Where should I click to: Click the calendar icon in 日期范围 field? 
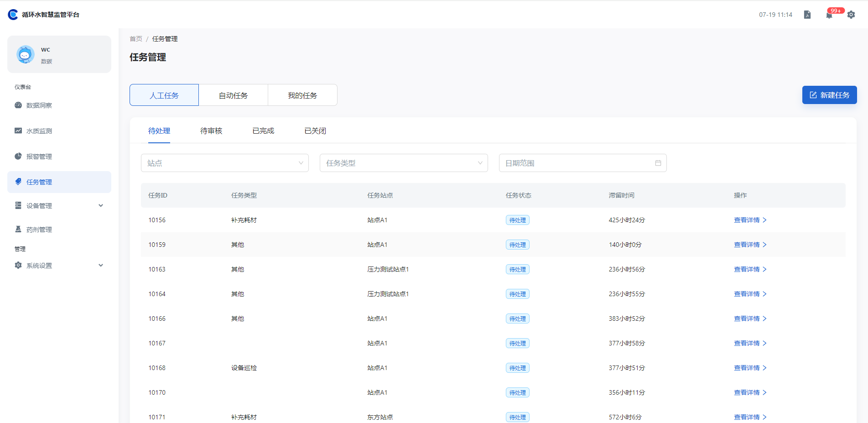658,163
